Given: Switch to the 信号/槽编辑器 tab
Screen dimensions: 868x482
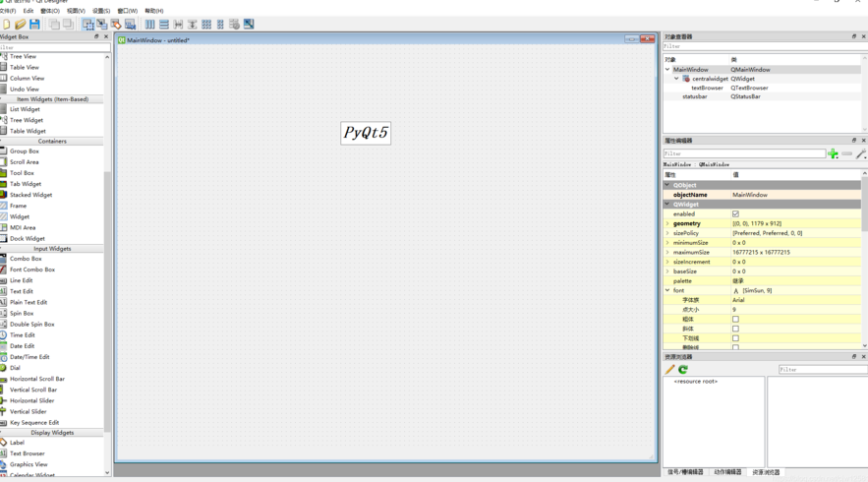Looking at the screenshot, I should coord(685,472).
